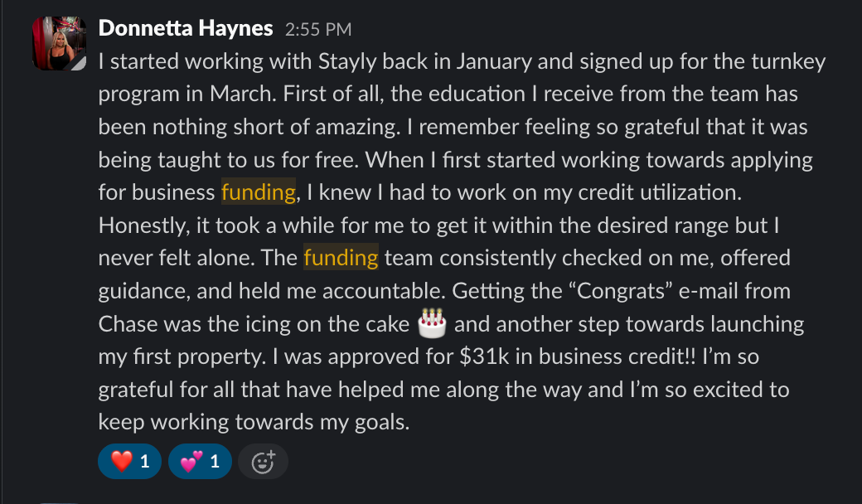Click highlighted "funding" after "for business"
This screenshot has height=504, width=862.
coord(259,192)
